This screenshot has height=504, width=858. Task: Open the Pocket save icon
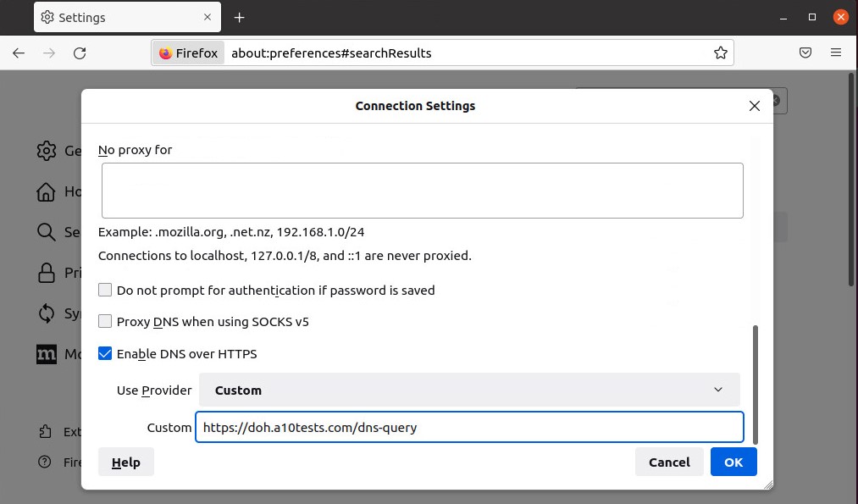[805, 53]
